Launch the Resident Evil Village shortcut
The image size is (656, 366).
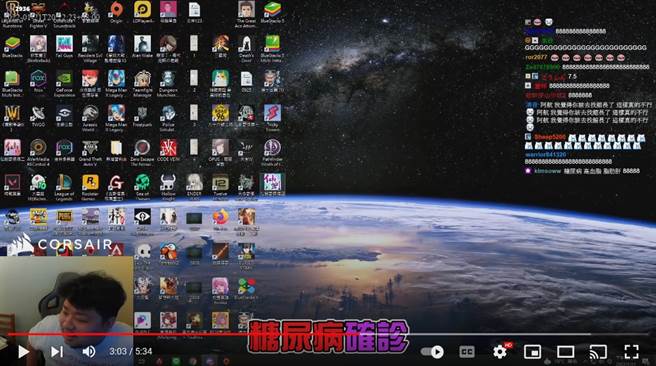click(90, 49)
